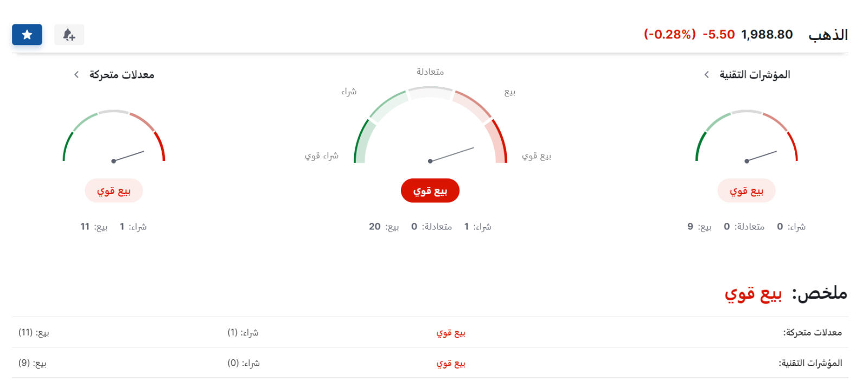
Task: Click the بيع قوي badge under technical indicators gauge
Action: 746,191
